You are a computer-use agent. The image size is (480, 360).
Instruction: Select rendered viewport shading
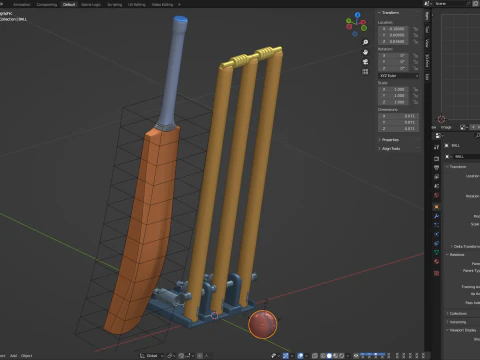pyautogui.click(x=341, y=356)
